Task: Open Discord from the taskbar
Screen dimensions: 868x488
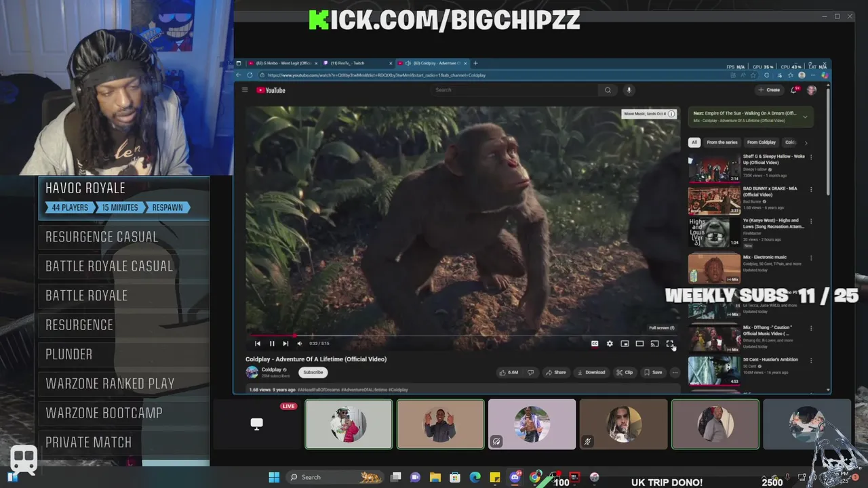Action: click(515, 477)
